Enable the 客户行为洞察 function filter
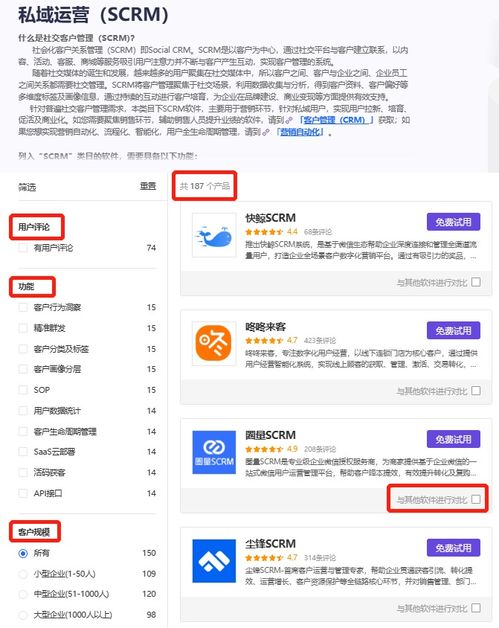Viewport: 499px width, 628px height. pos(23,308)
